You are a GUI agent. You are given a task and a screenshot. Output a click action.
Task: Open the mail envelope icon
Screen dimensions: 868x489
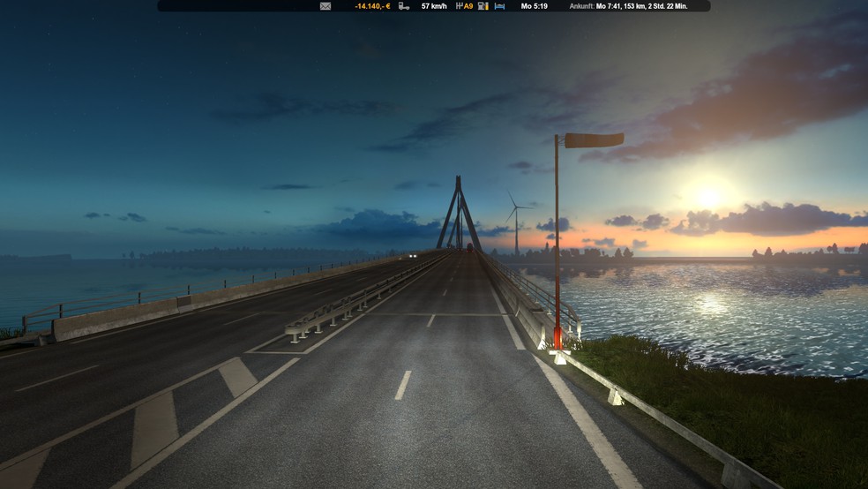pyautogui.click(x=325, y=6)
